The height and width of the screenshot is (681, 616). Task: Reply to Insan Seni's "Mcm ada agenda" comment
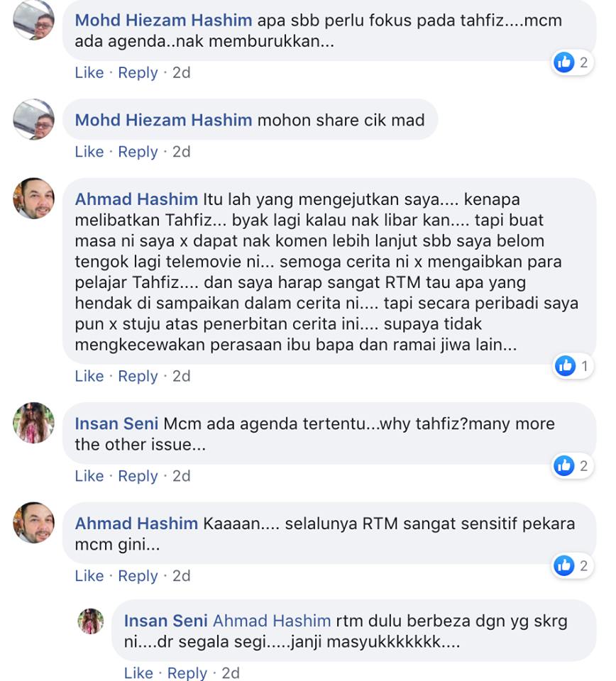pos(138,476)
